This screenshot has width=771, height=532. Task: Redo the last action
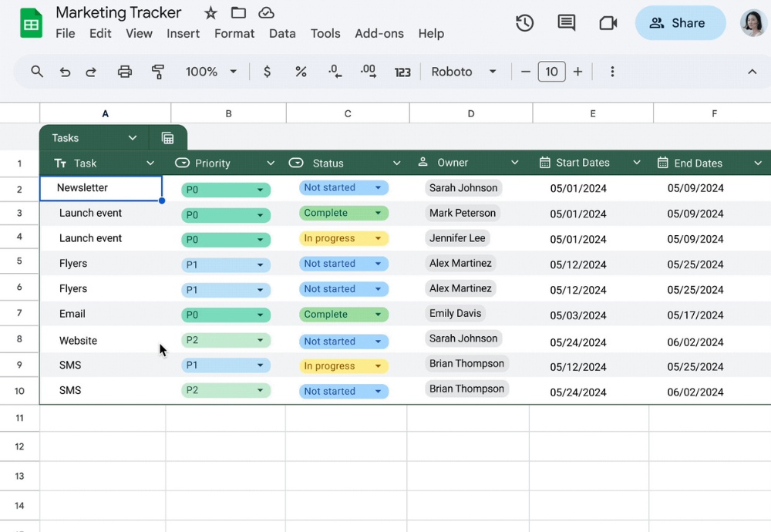click(x=91, y=72)
